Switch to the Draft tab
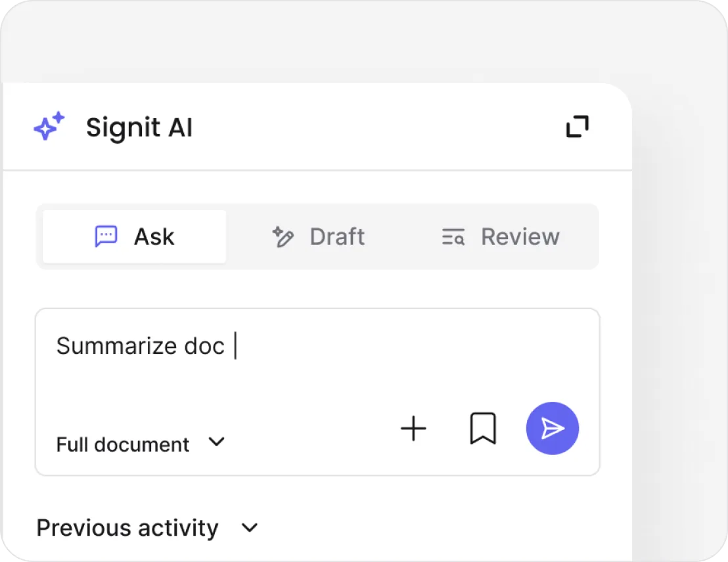This screenshot has height=562, width=728. (x=319, y=237)
